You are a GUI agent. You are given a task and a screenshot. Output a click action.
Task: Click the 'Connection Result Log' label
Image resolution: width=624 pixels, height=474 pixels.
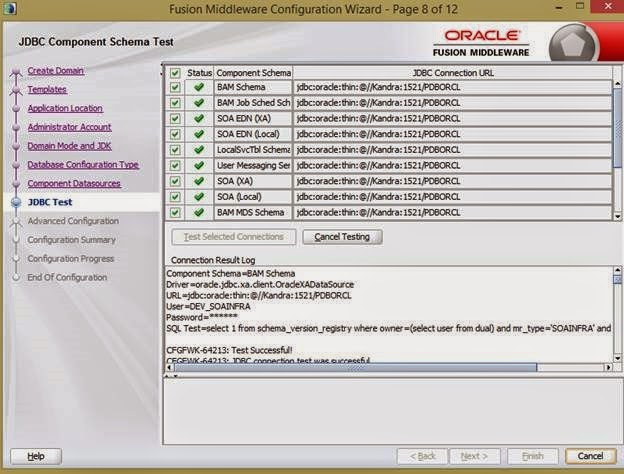click(x=213, y=260)
